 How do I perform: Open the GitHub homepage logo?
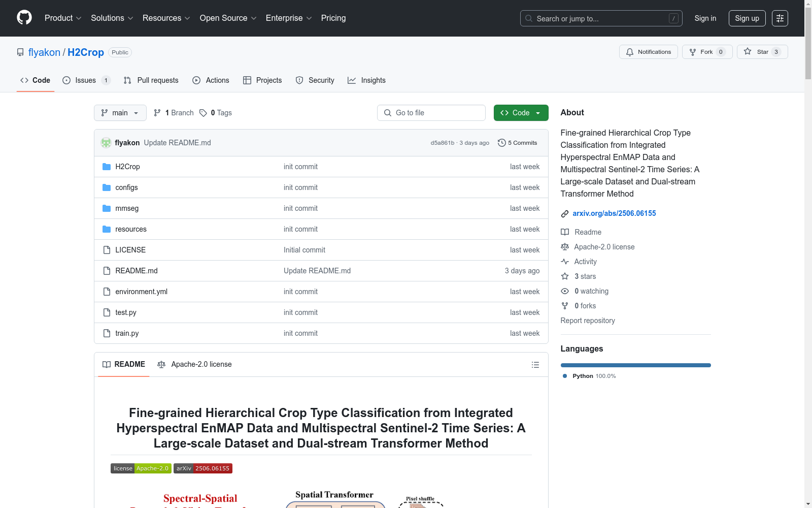[24, 18]
